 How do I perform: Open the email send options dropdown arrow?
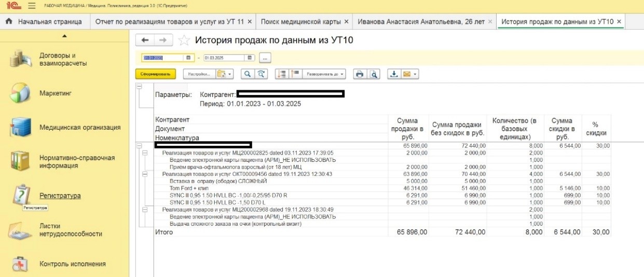[x=415, y=74]
